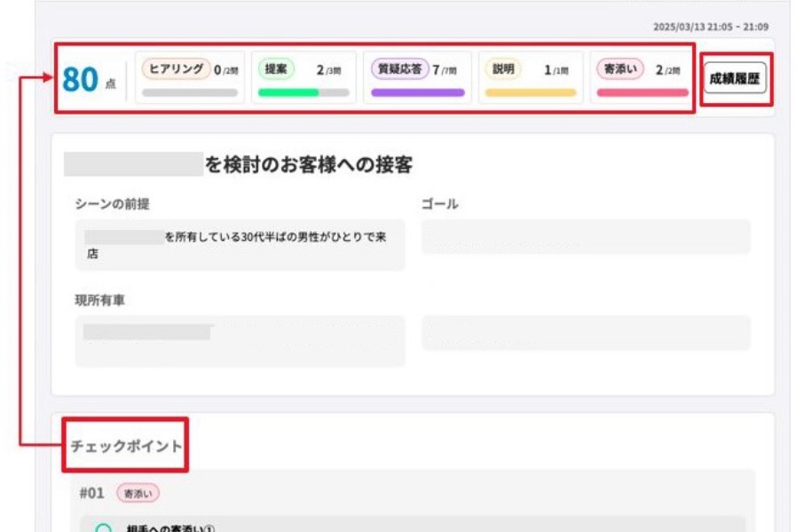The height and width of the screenshot is (532, 812).
Task: Click the ヒアリング category badge
Action: pos(176,69)
